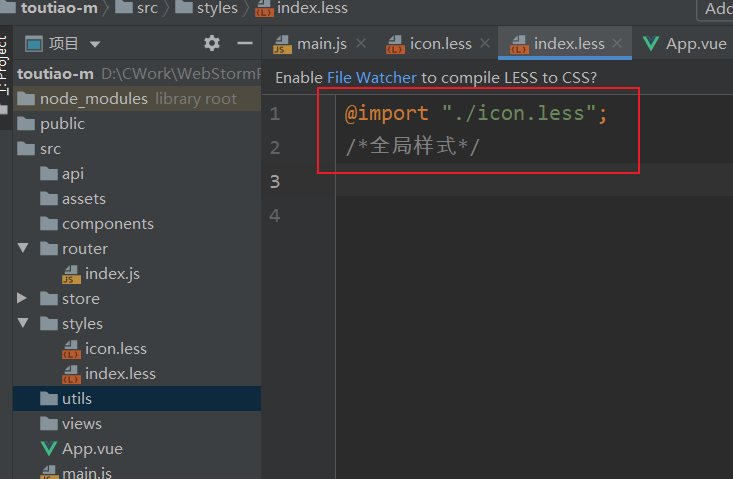Viewport: 733px width, 479px height.
Task: Open project settings gear icon
Action: coord(212,43)
